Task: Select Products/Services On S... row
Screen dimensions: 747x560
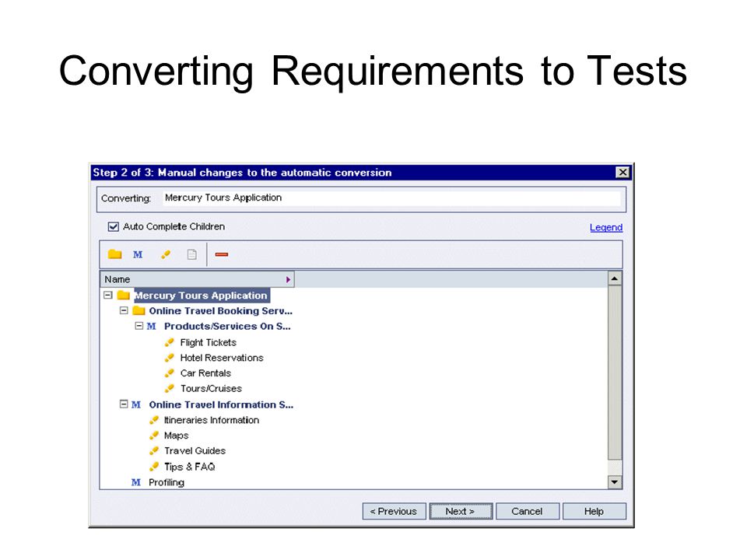Action: click(x=227, y=327)
